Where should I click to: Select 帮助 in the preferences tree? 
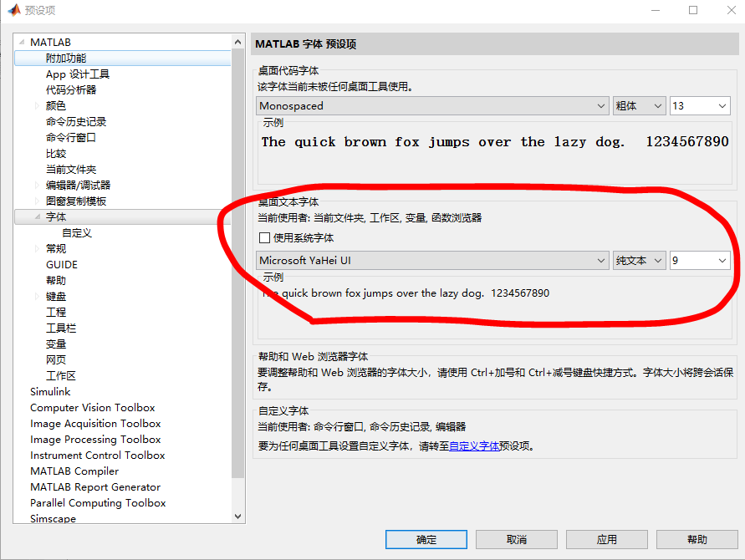tap(55, 280)
